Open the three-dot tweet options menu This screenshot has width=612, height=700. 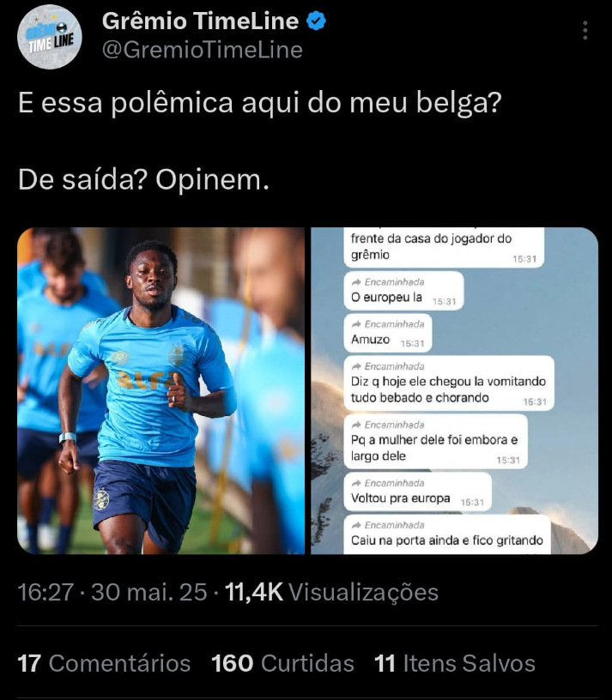(x=585, y=30)
